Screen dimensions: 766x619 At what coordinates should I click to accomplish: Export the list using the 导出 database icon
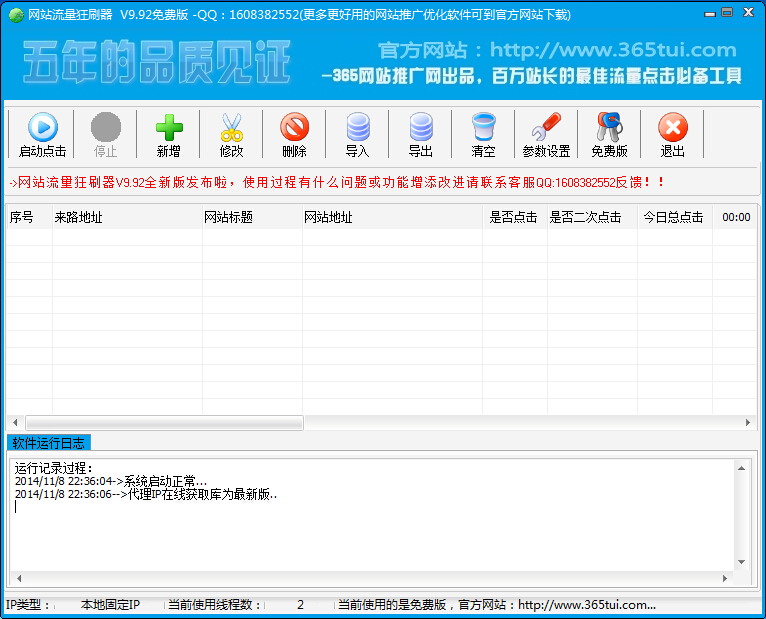tap(421, 134)
